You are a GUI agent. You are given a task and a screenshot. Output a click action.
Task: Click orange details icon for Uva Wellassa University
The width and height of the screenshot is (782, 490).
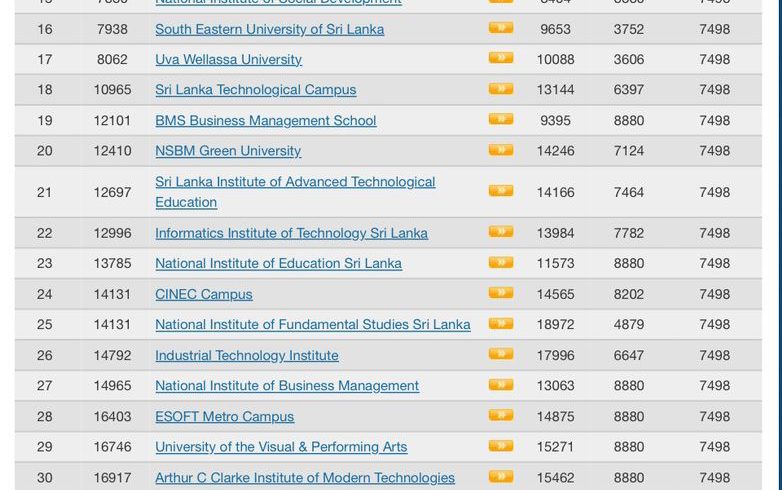point(500,59)
